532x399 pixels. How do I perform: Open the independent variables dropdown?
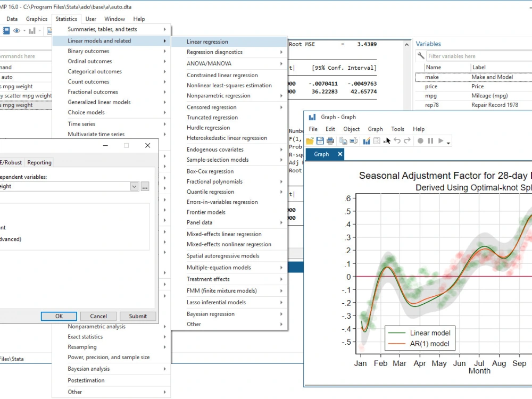click(134, 186)
